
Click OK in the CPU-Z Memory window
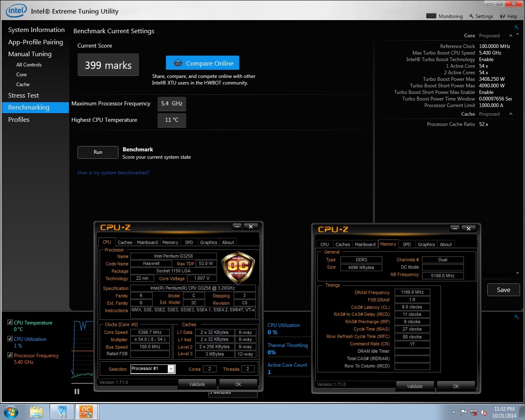(456, 386)
